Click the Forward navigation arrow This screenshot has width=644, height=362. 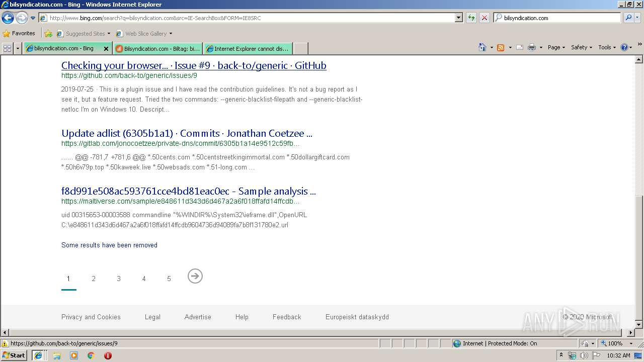[x=22, y=18]
